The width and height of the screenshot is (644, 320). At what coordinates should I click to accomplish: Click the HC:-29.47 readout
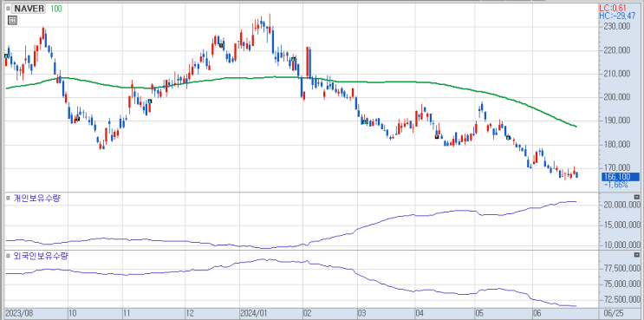pyautogui.click(x=618, y=16)
